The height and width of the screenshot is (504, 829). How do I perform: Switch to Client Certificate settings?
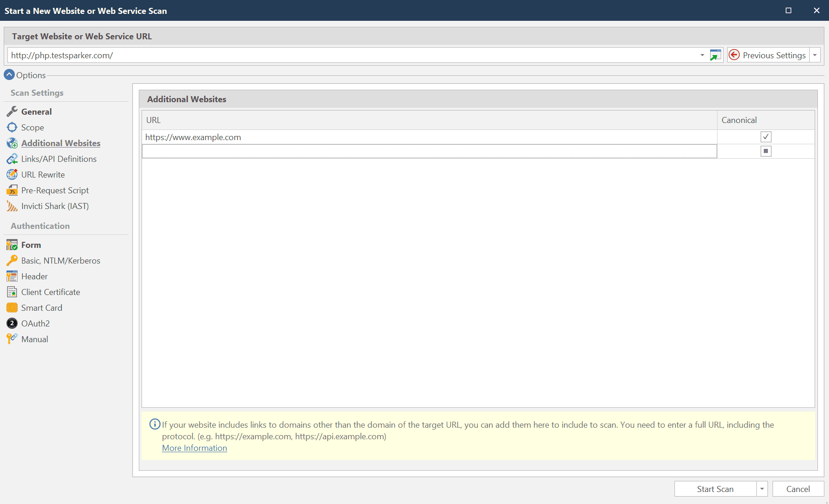[12, 292]
